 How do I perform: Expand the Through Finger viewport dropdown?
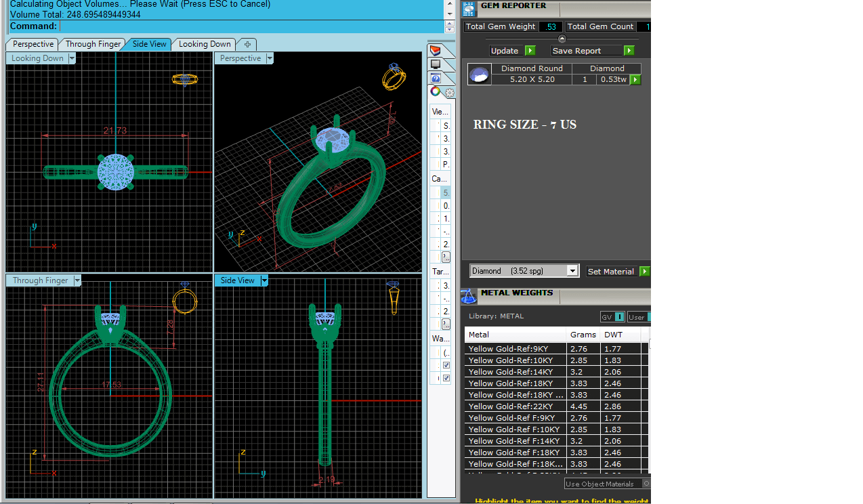tap(77, 280)
